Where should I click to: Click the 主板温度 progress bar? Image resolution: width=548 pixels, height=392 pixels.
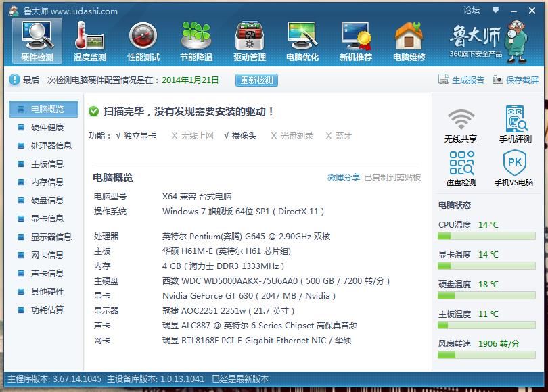click(x=486, y=325)
